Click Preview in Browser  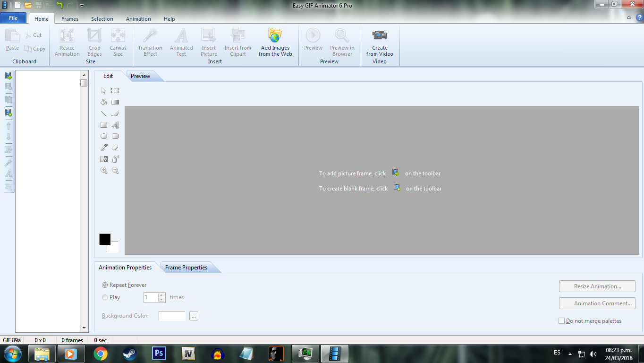tap(342, 42)
